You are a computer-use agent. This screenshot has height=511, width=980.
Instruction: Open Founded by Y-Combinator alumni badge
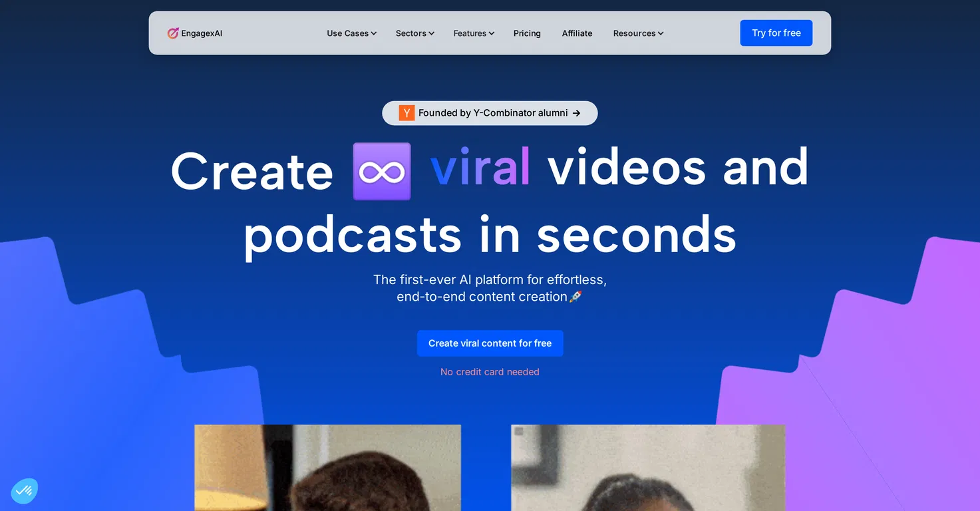pyautogui.click(x=490, y=113)
